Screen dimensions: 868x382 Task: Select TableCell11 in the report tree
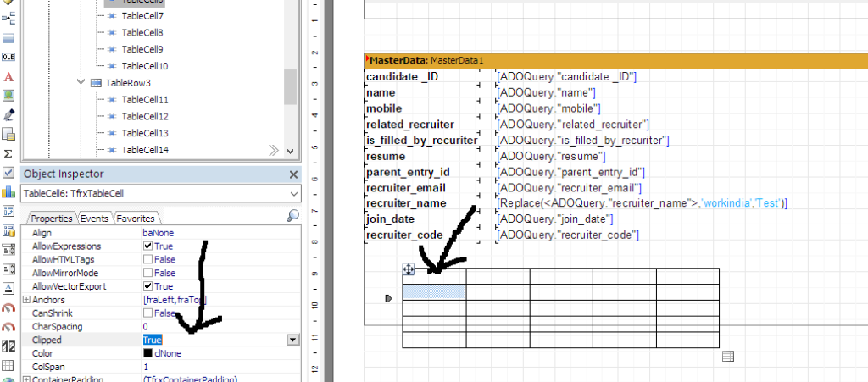144,99
